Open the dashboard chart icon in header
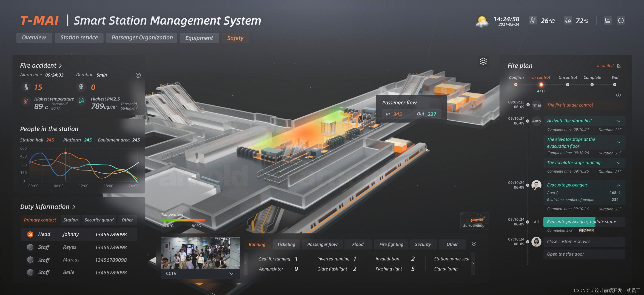This screenshot has width=644, height=295. point(607,20)
